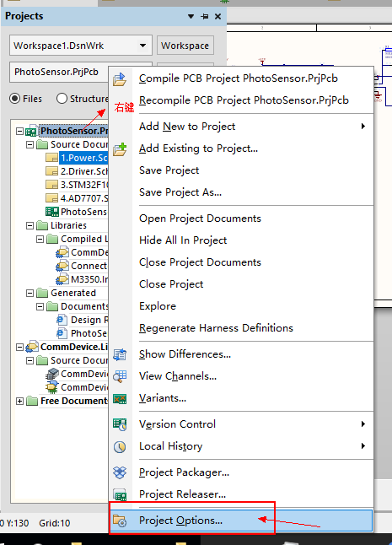Screen dimensions: 392x545
Task: Collapse the Libraries folder node
Action: tap(30, 225)
